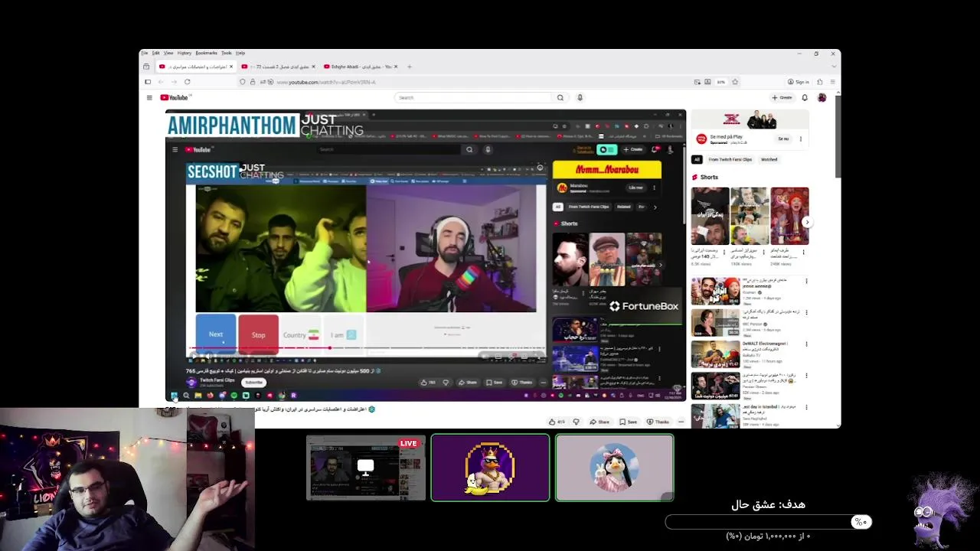Activate voice search microphone icon
The width and height of the screenshot is (980, 551).
(x=580, y=97)
